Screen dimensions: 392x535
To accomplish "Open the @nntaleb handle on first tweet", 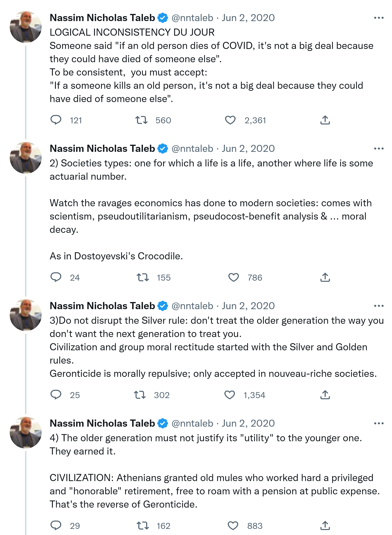I will [x=192, y=18].
